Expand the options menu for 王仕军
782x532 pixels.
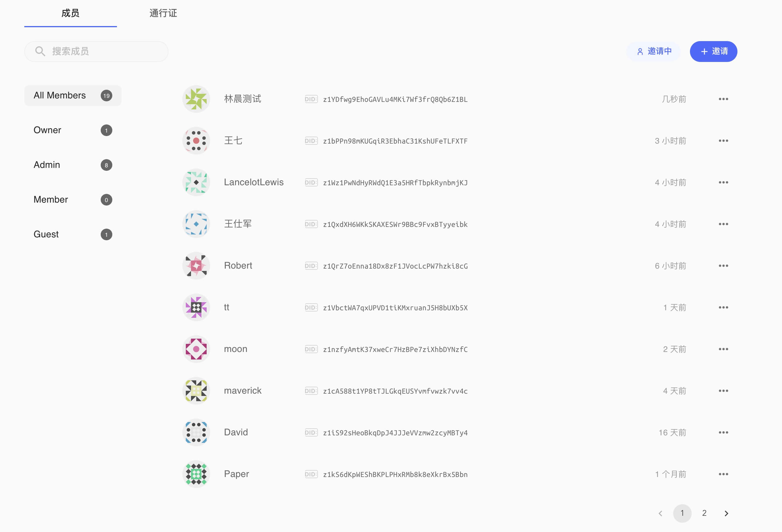[723, 224]
